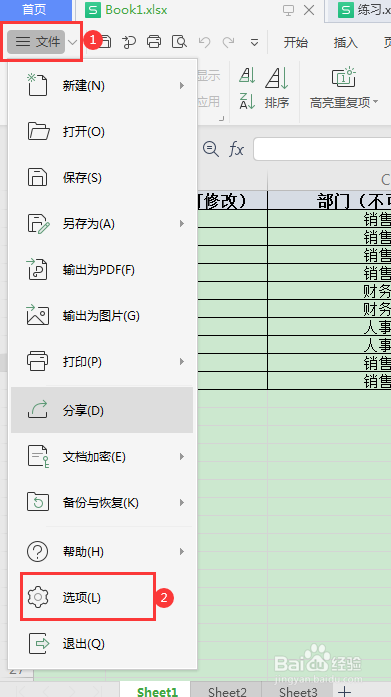The width and height of the screenshot is (391, 697).
Task: Click the redo arrow icon
Action: point(229,42)
